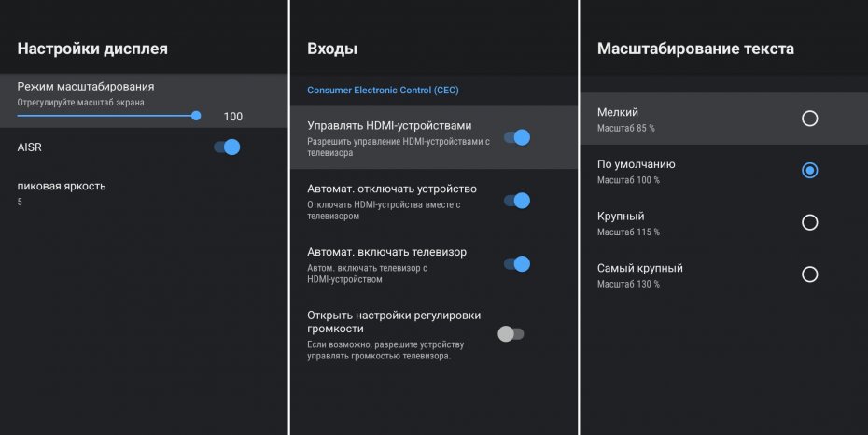This screenshot has height=435, width=868.
Task: Click the Режим масштабирования slider handle
Action: point(196,116)
